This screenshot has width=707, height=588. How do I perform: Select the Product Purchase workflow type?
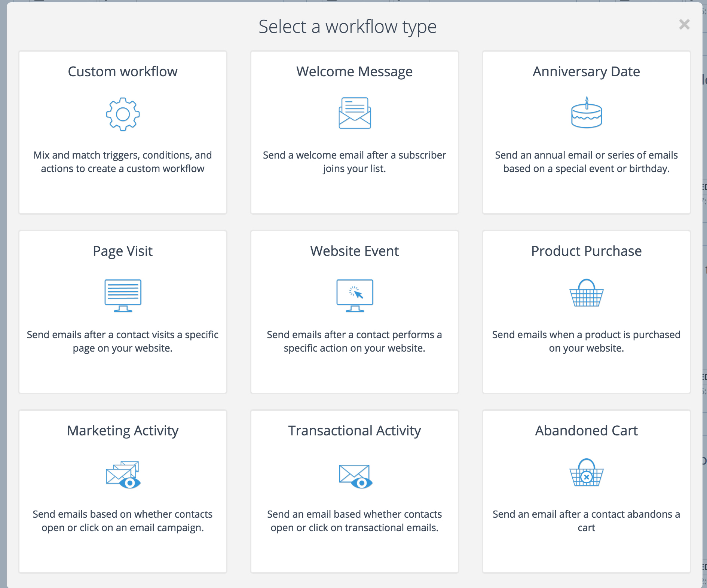pos(586,311)
